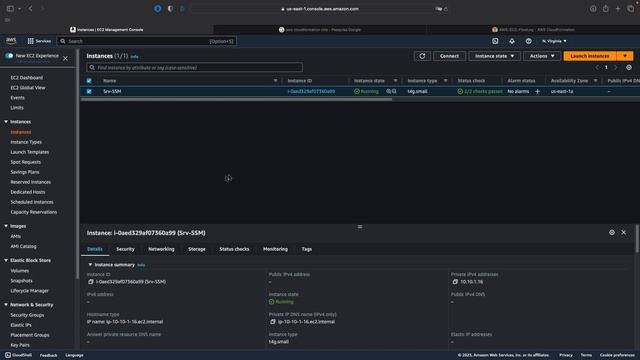
Task: Copy the private IP DNS name
Action: pos(273,322)
